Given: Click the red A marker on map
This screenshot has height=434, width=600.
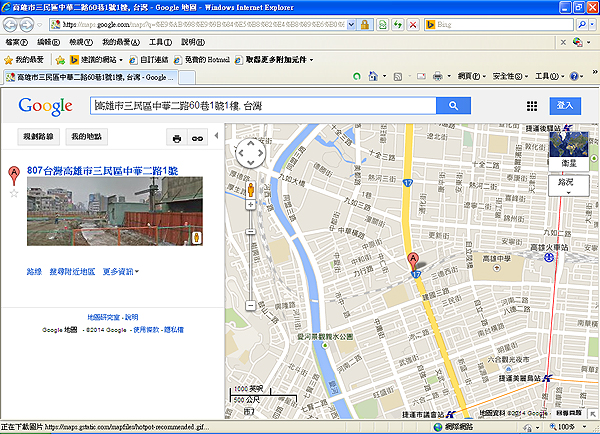Looking at the screenshot, I should point(412,262).
